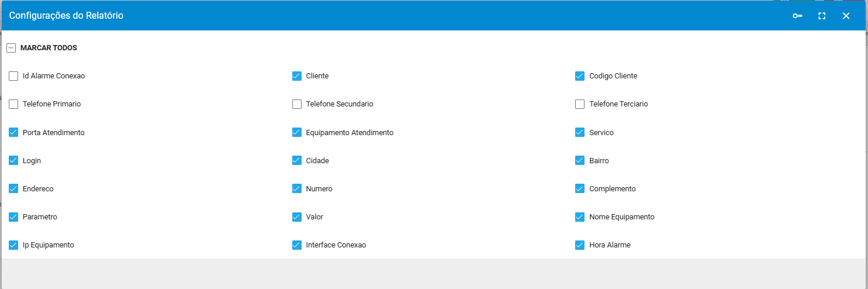
Task: Deselect the Numero checkbox
Action: click(297, 188)
